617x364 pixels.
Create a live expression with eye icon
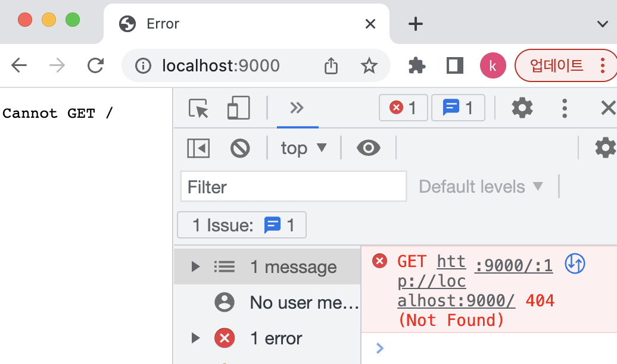click(369, 148)
